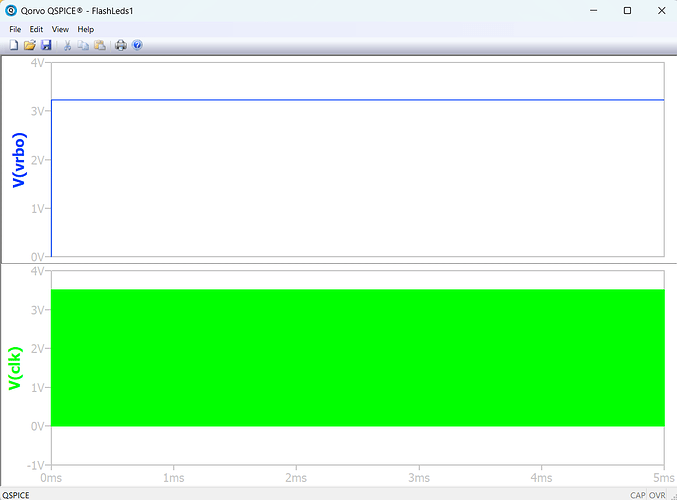Close the QSPICE window

661,10
